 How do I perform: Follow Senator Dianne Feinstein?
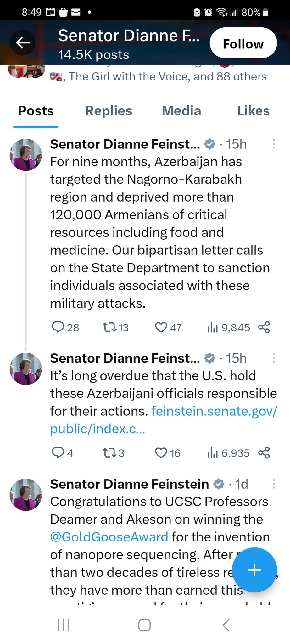pyautogui.click(x=243, y=43)
